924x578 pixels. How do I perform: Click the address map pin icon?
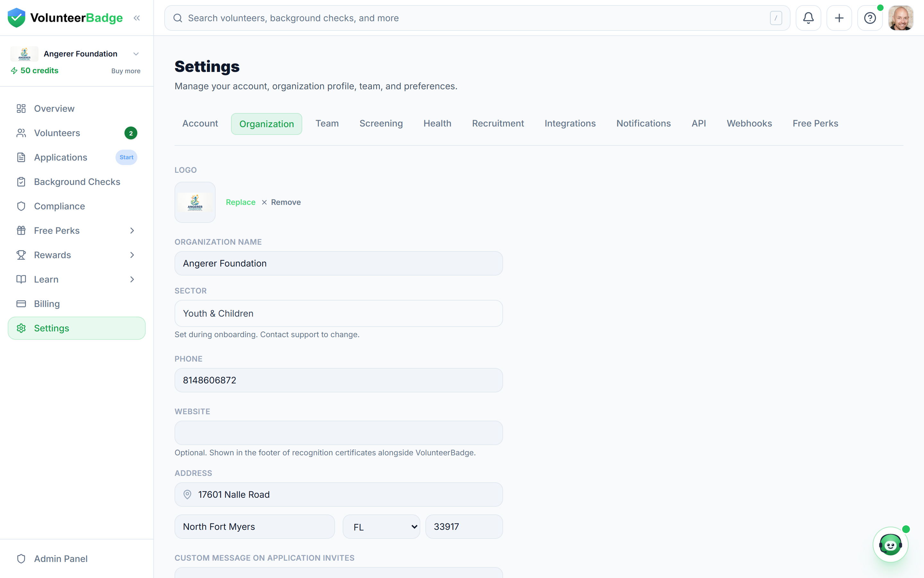click(187, 495)
